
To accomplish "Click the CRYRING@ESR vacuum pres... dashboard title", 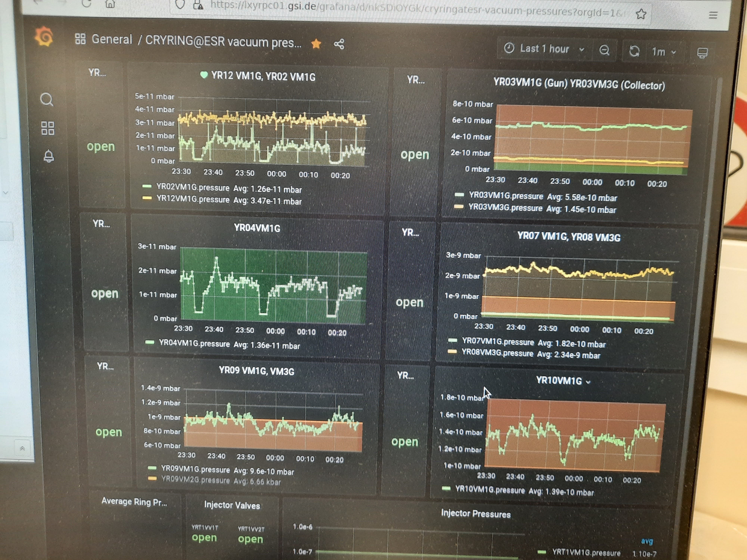I will coord(223,41).
